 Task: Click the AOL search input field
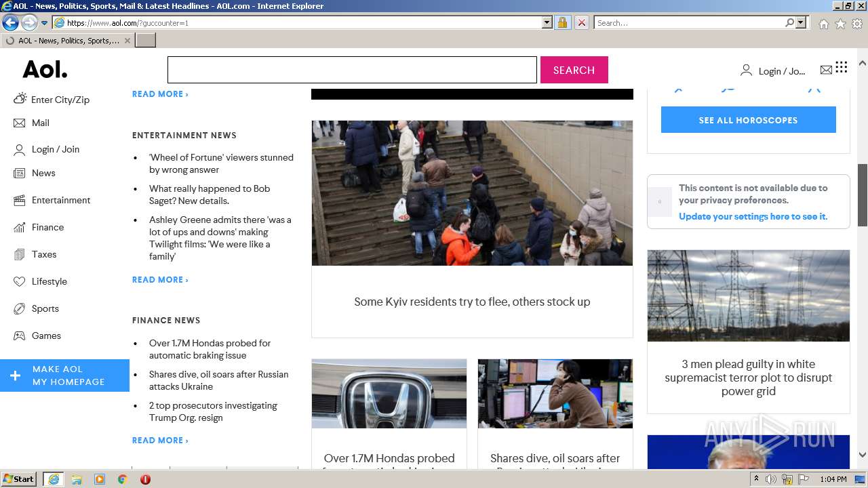pyautogui.click(x=352, y=70)
